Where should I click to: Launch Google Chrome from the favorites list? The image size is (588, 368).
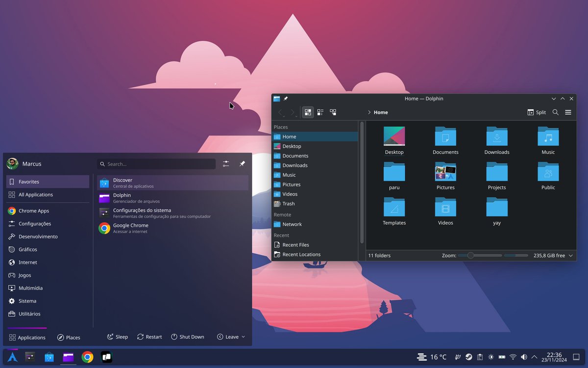172,228
